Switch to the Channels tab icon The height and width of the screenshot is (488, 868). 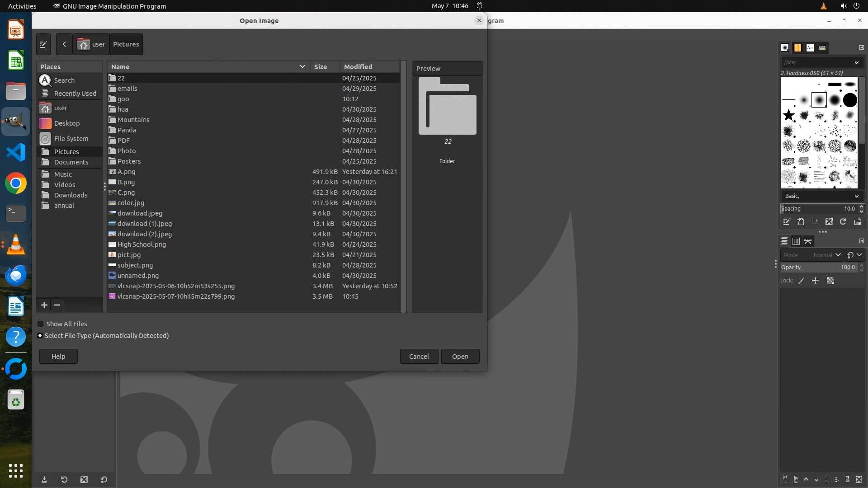click(x=796, y=241)
